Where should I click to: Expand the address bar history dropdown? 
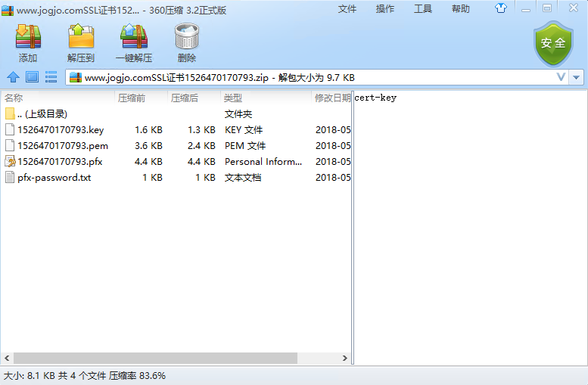click(x=577, y=78)
